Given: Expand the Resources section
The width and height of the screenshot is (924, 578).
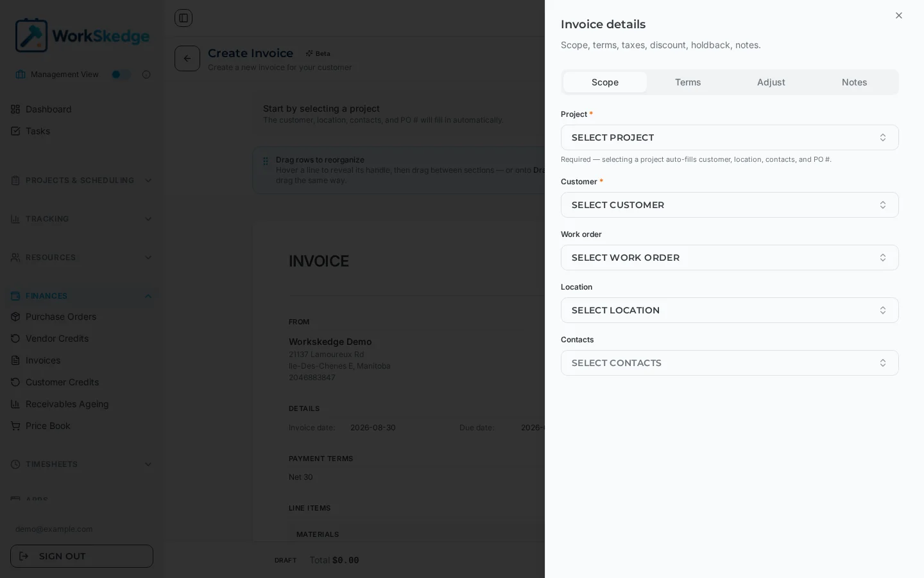Looking at the screenshot, I should (x=81, y=258).
